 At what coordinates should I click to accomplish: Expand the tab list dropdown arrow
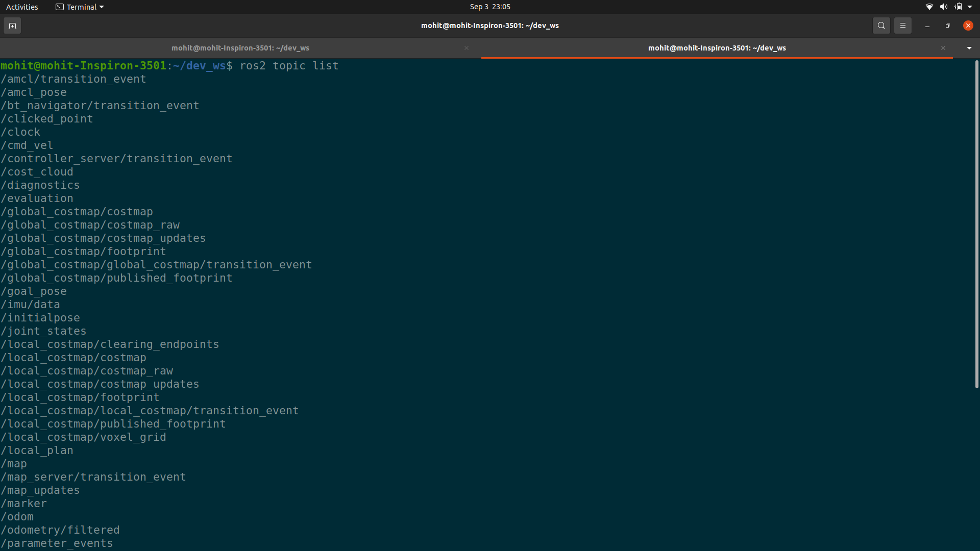(x=969, y=48)
